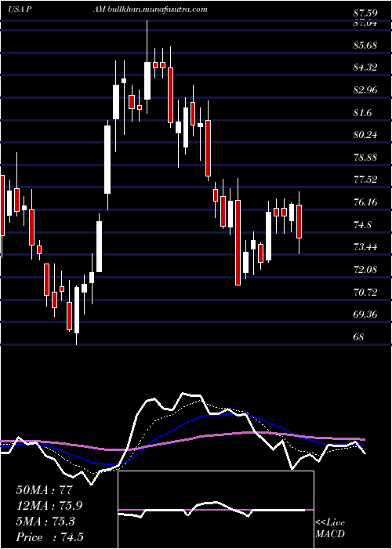Click the 81.6 price axis label

click(362, 112)
